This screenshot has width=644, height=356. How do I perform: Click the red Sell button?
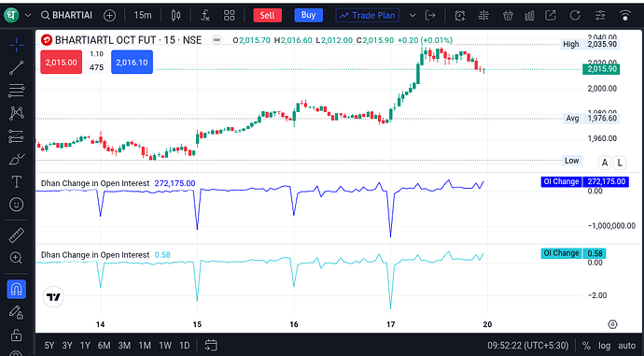point(267,15)
